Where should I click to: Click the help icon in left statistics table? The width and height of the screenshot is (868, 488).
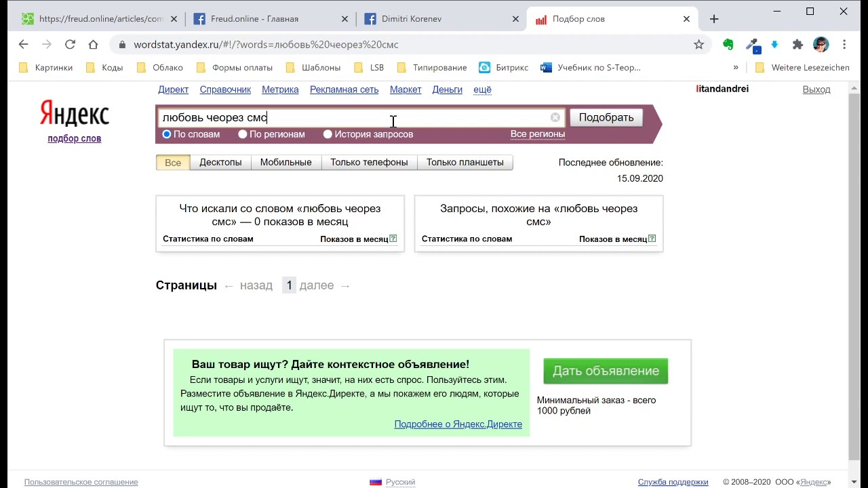tap(393, 239)
